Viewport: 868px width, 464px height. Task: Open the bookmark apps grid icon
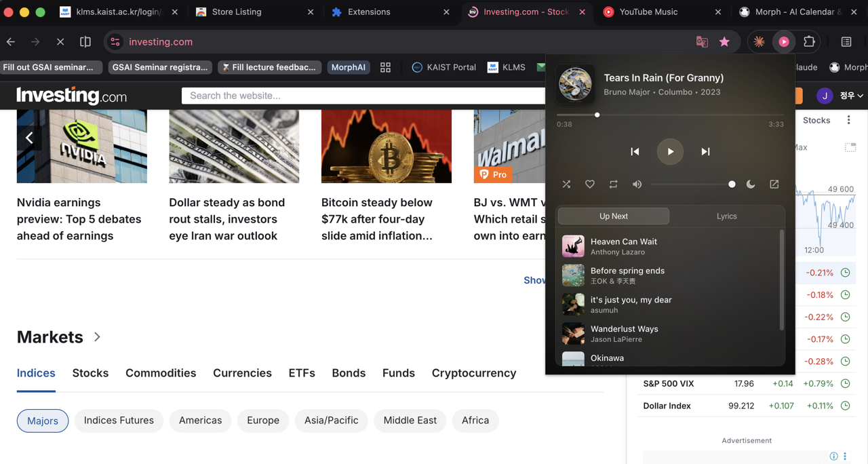[385, 67]
